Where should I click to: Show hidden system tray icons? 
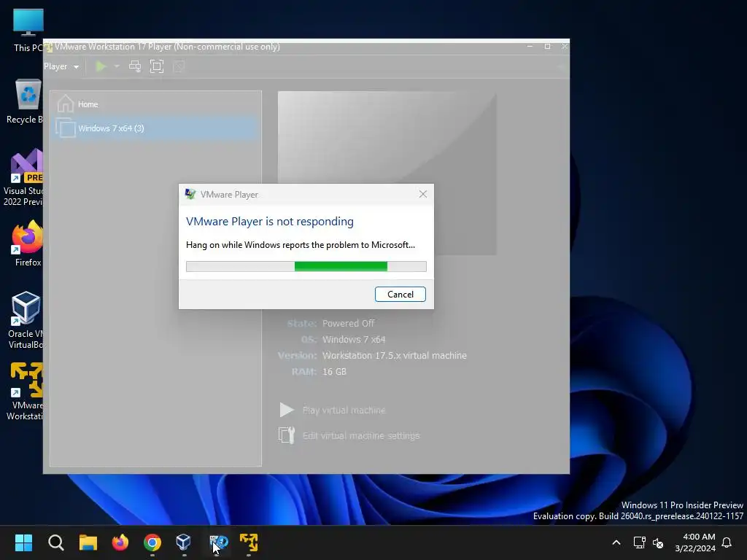point(616,542)
